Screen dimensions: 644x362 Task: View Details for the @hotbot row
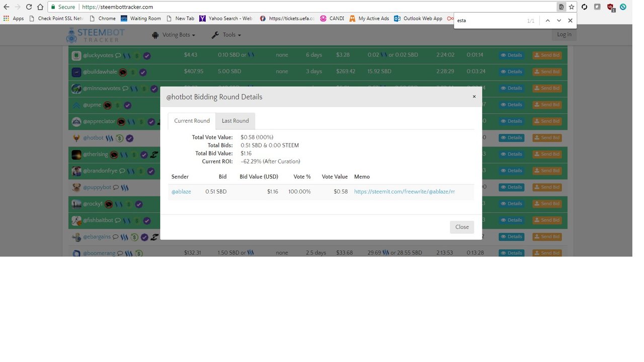511,138
